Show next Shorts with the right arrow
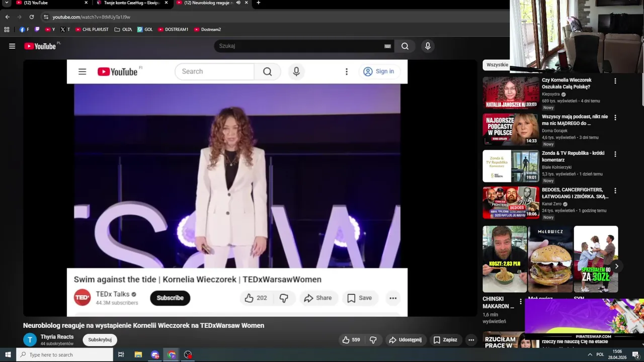644x362 pixels. click(616, 266)
